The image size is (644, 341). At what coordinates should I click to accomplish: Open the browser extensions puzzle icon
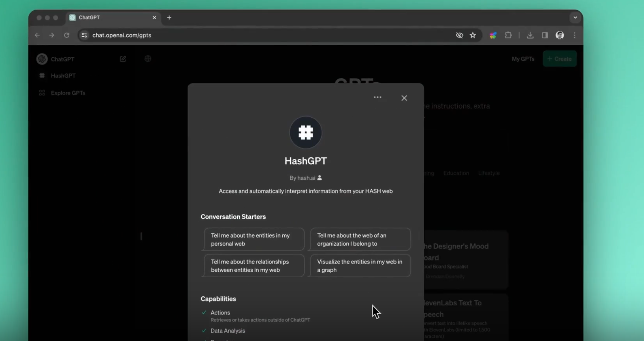(x=508, y=35)
